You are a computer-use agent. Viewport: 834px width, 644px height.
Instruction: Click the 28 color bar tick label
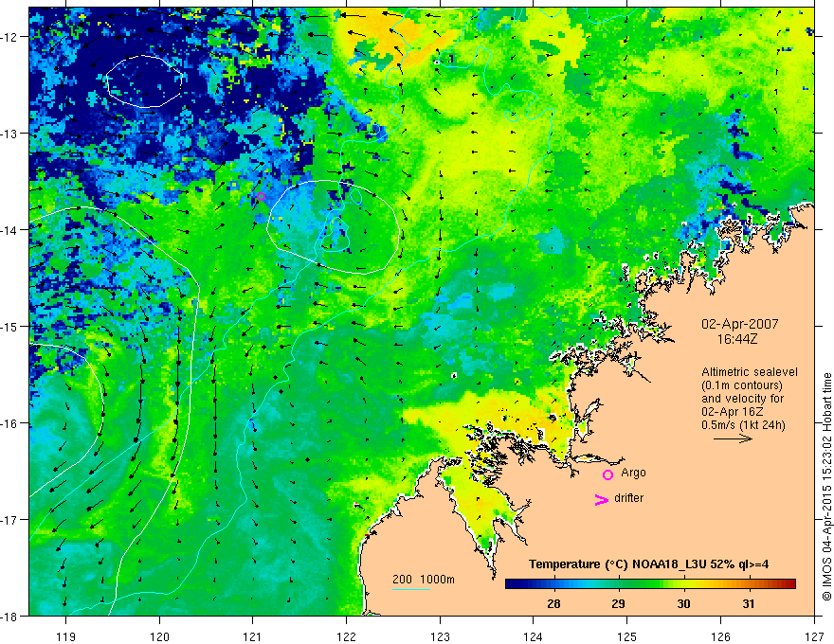(x=553, y=603)
